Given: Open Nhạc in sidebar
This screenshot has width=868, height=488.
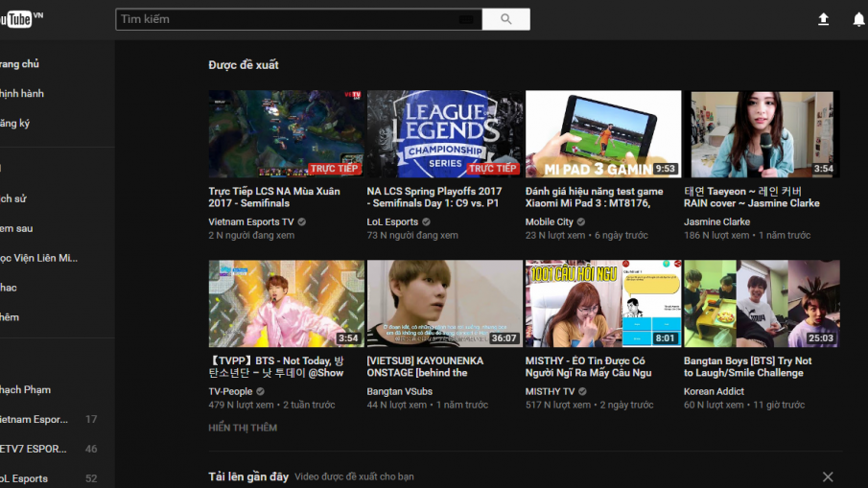Looking at the screenshot, I should coord(9,288).
